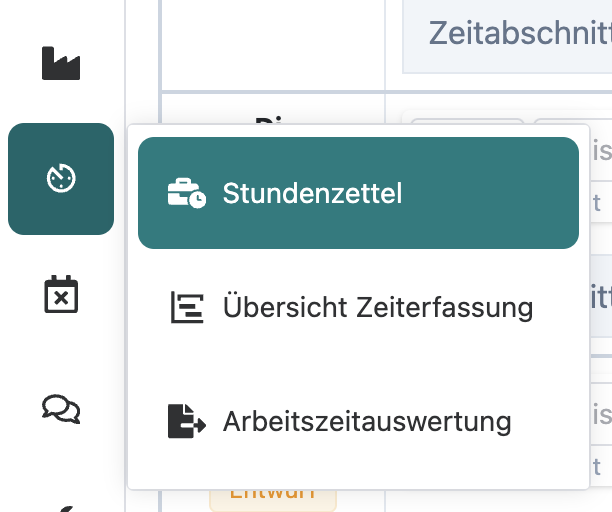The width and height of the screenshot is (612, 512).
Task: Click the field at the right edge beside Arbeitszeitauswertung
Action: coord(598,440)
